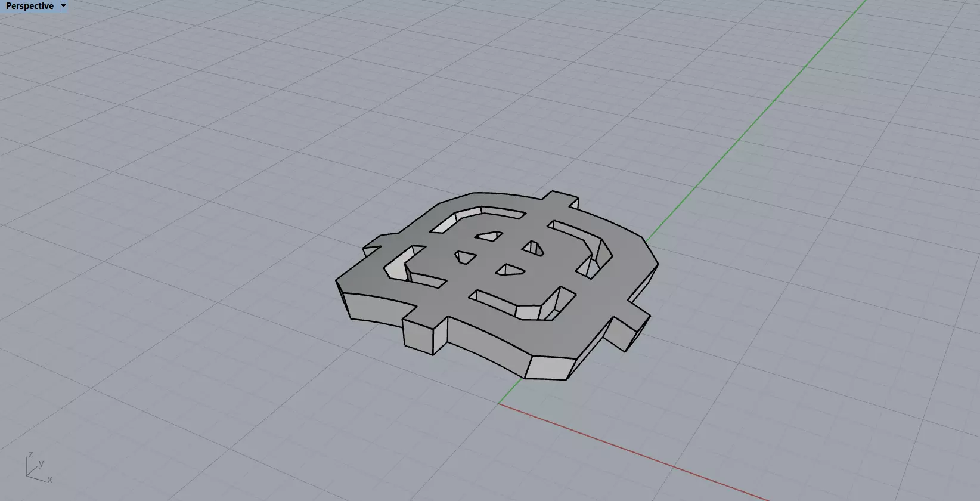The height and width of the screenshot is (501, 980).
Task: Open the Perspective viewport dropdown arrow
Action: coord(64,6)
